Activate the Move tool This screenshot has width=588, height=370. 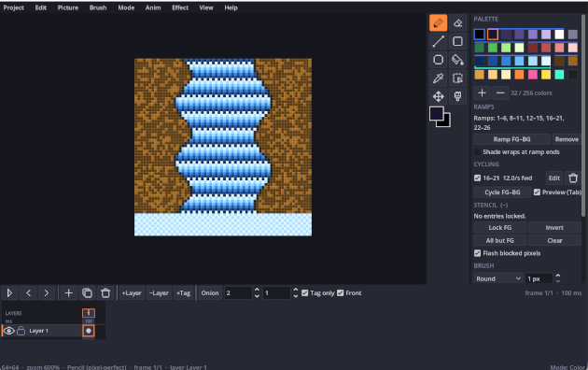pyautogui.click(x=438, y=96)
